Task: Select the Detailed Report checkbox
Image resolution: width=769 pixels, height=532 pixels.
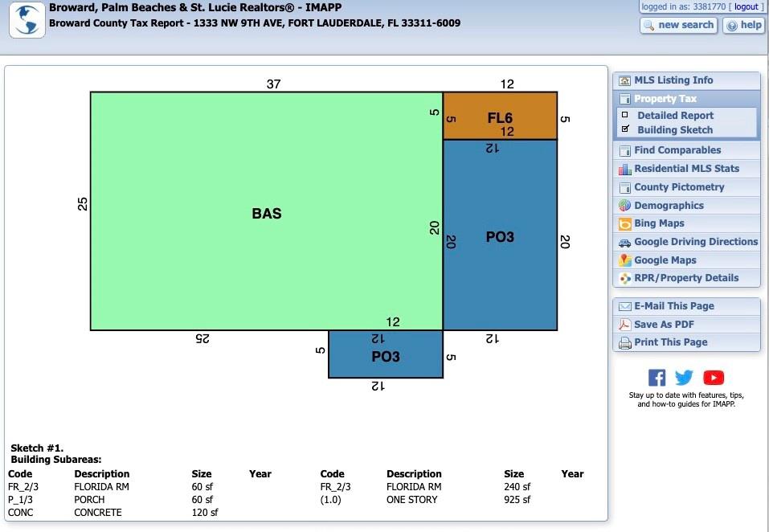Action: 626,116
